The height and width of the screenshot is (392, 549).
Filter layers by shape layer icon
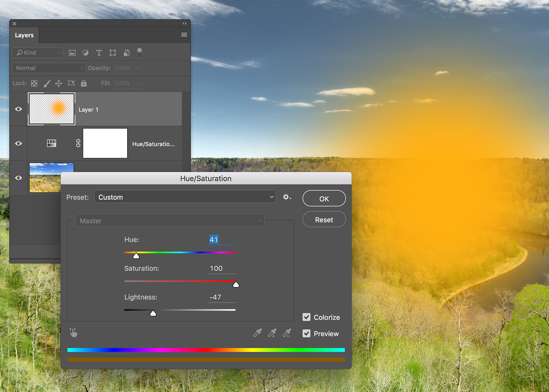[113, 53]
